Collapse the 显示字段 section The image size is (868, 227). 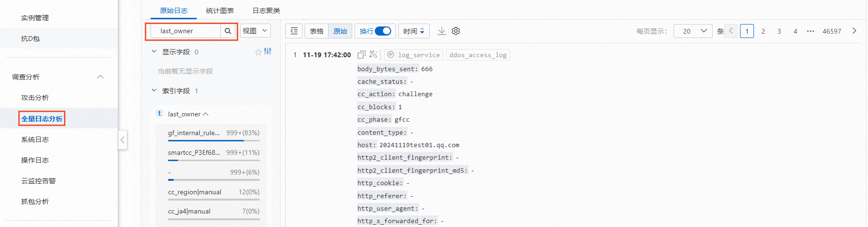(154, 51)
